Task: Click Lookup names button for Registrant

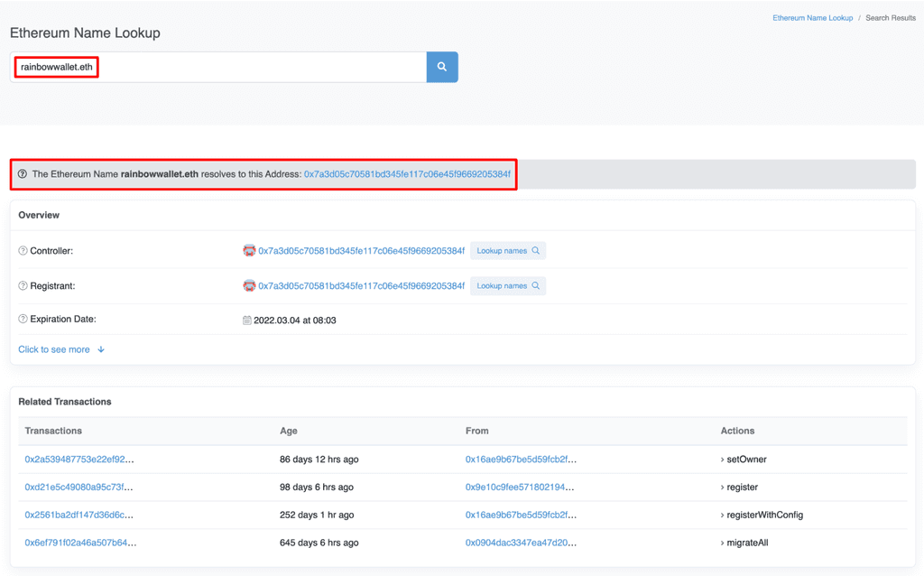Action: (508, 286)
